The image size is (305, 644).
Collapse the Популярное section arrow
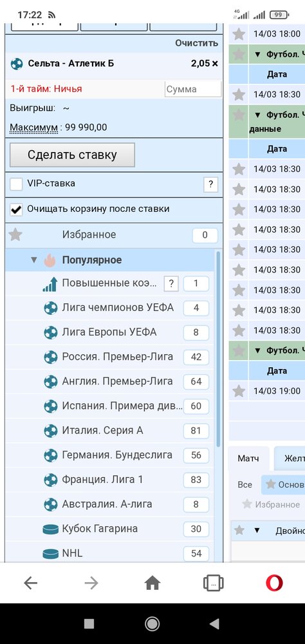[34, 260]
